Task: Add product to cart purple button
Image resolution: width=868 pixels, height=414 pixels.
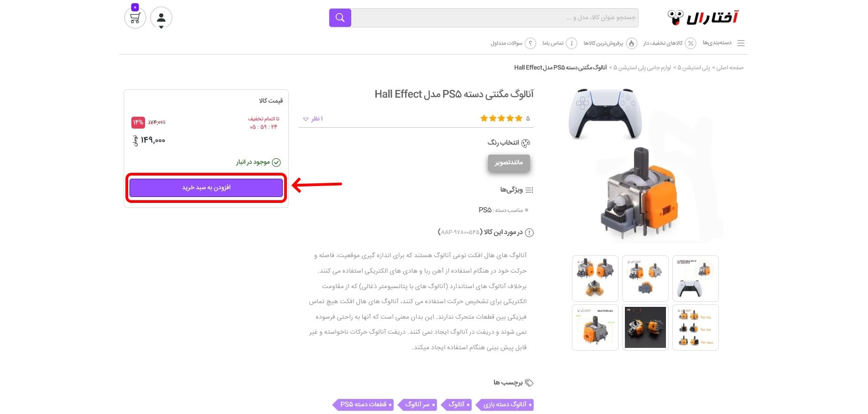Action: pyautogui.click(x=206, y=187)
